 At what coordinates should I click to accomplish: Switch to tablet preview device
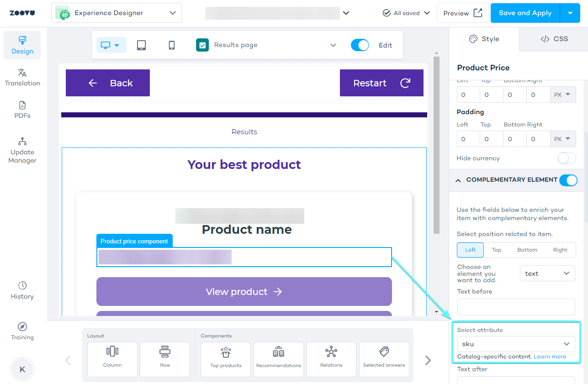pos(142,45)
